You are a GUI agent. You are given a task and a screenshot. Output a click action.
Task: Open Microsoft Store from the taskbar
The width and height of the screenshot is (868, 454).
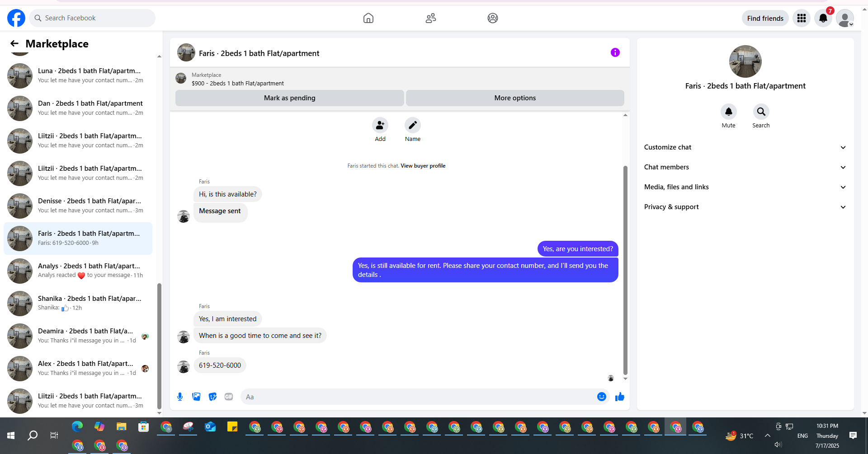pyautogui.click(x=144, y=426)
